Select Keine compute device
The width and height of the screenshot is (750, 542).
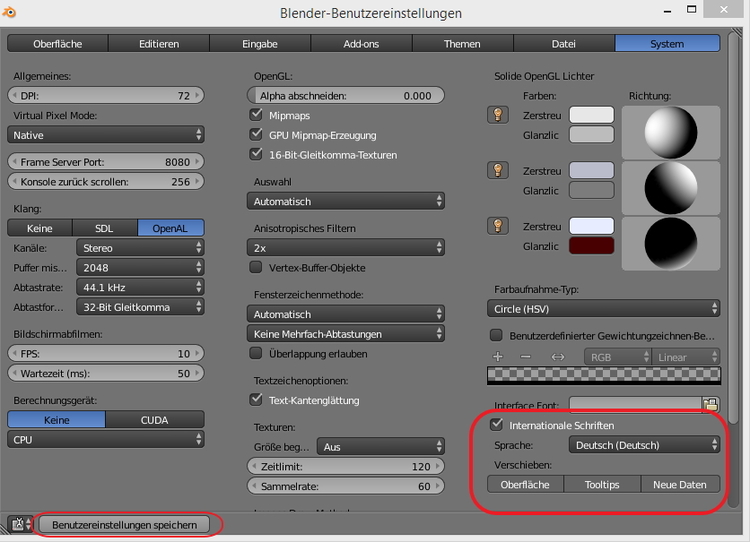pyautogui.click(x=56, y=420)
